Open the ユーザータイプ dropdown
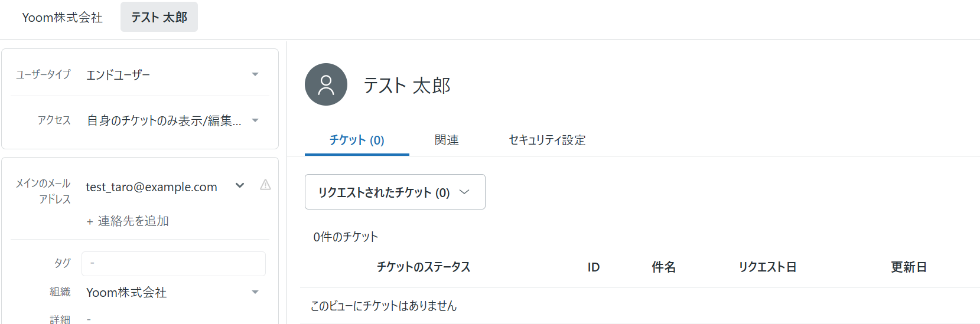The width and height of the screenshot is (980, 324). pos(173,74)
